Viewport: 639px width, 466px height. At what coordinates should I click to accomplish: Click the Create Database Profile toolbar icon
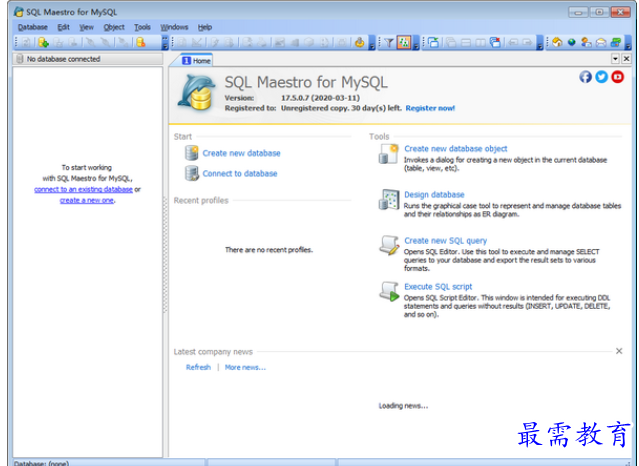click(43, 42)
